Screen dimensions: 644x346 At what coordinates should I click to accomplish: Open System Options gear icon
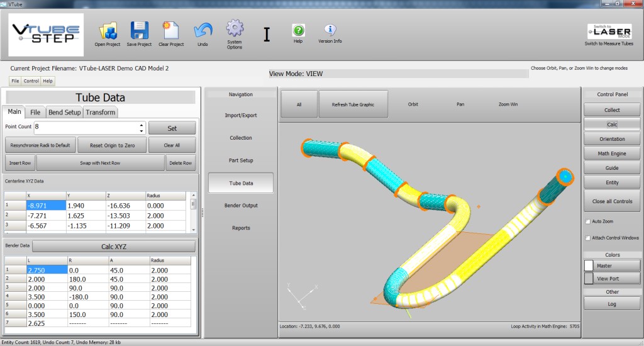[235, 29]
